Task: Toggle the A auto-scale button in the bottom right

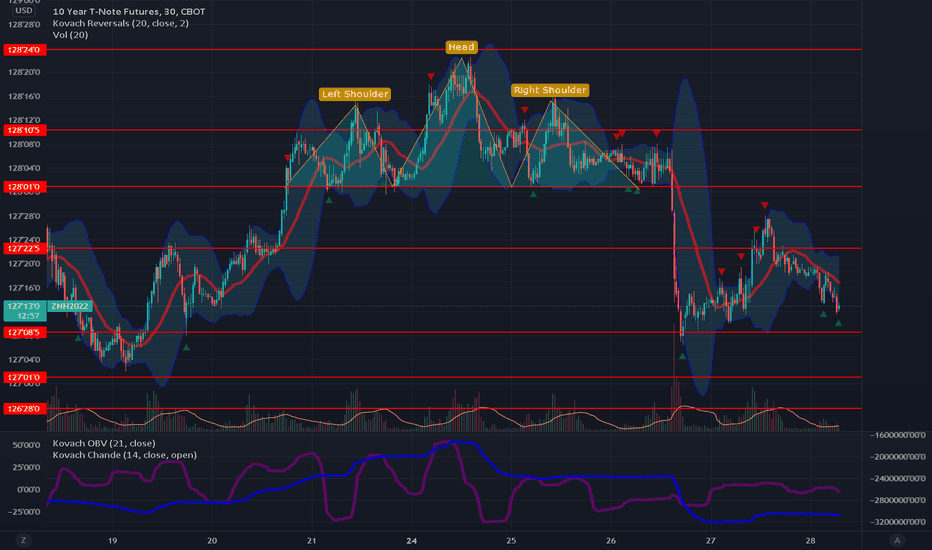Action: click(x=897, y=540)
